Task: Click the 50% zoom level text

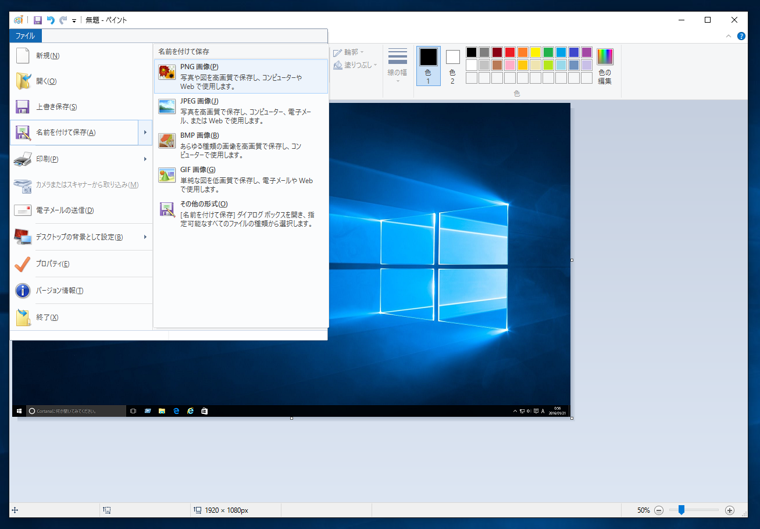Action: pyautogui.click(x=643, y=510)
